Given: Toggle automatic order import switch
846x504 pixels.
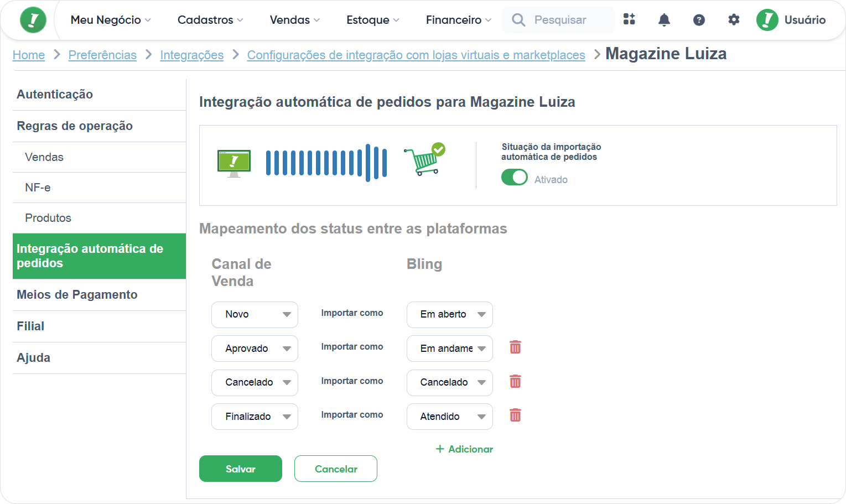Looking at the screenshot, I should (515, 177).
